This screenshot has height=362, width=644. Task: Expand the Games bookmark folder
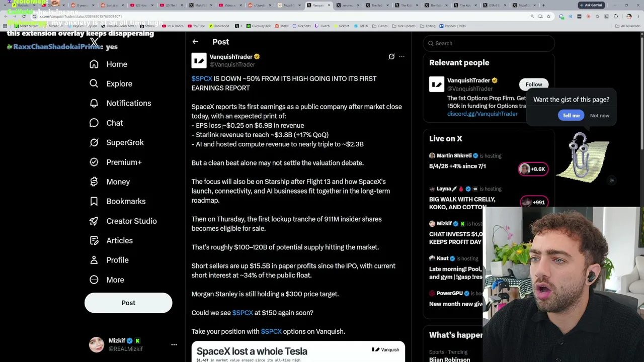[x=381, y=26]
